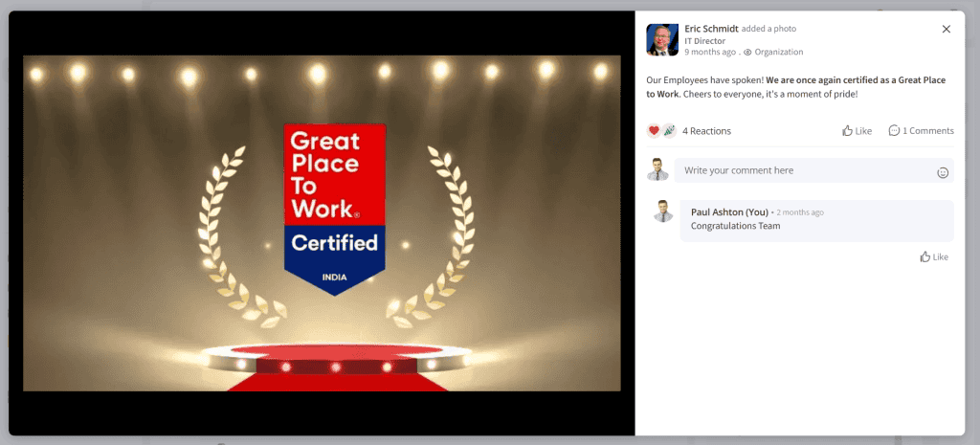The height and width of the screenshot is (445, 980).
Task: Click the party popper reaction icon
Action: pos(669,130)
